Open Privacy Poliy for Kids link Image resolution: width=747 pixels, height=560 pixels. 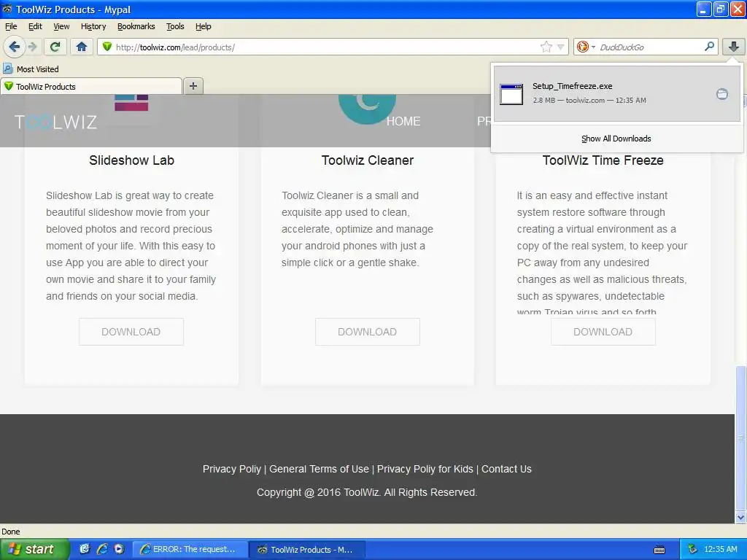[425, 469]
